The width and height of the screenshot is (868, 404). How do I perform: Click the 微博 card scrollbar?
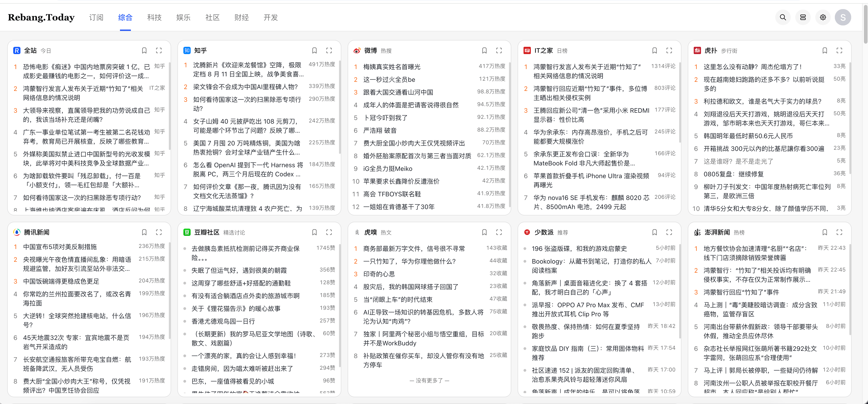[x=509, y=135]
